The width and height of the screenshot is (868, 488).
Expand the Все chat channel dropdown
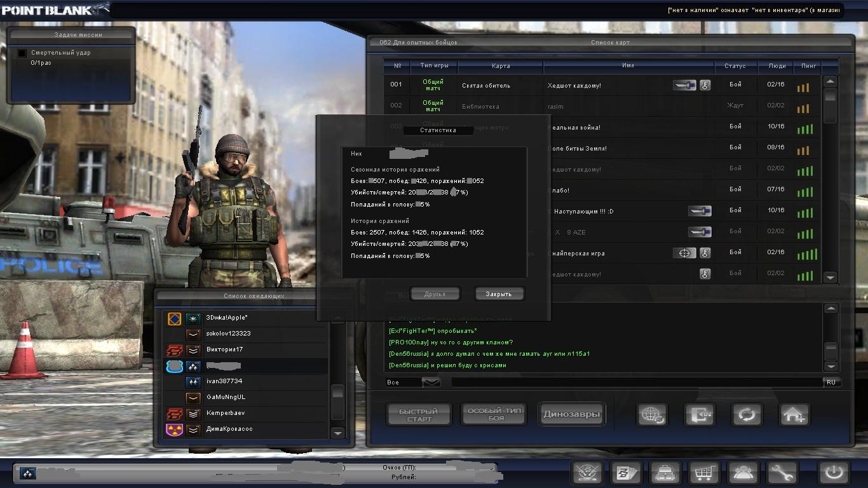tap(431, 383)
